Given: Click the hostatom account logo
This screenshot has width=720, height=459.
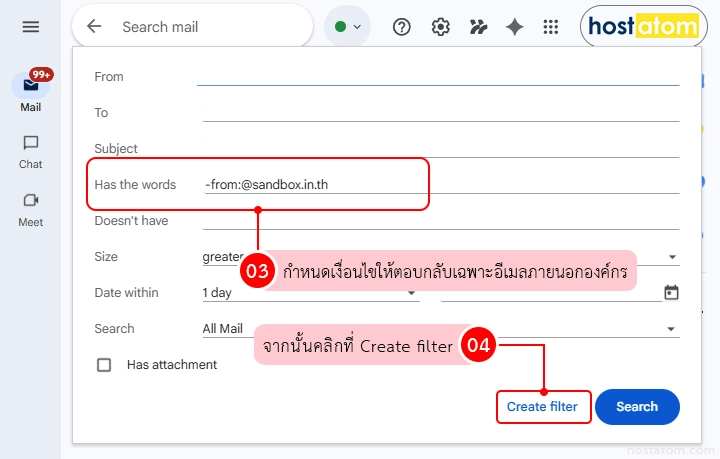Looking at the screenshot, I should coord(643,26).
